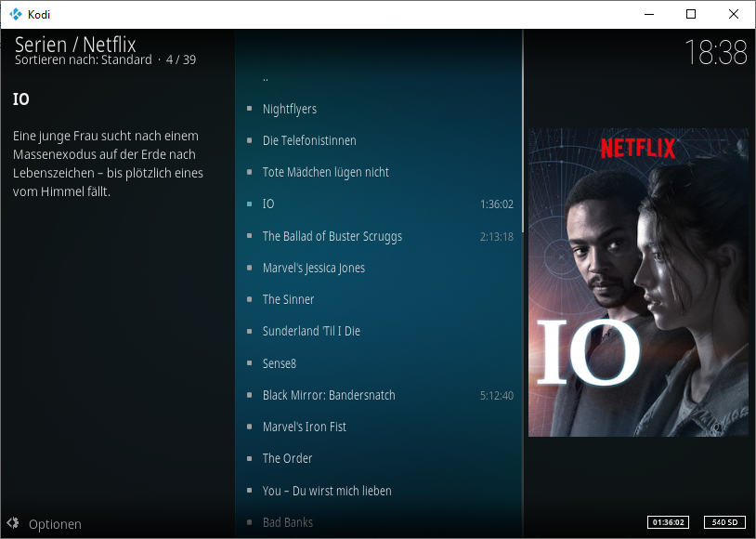Viewport: 756px width, 539px height.
Task: Click the Kodi logo in the title bar
Action: 16,14
